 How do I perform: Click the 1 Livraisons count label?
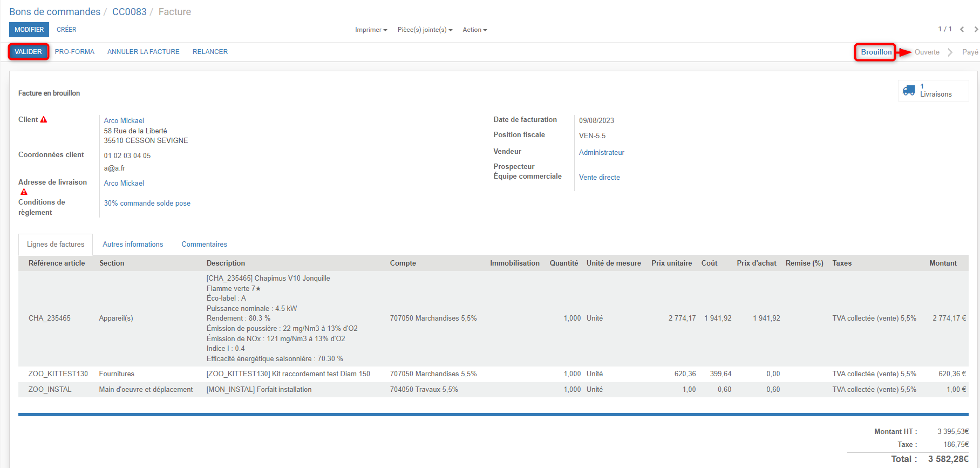coord(936,91)
